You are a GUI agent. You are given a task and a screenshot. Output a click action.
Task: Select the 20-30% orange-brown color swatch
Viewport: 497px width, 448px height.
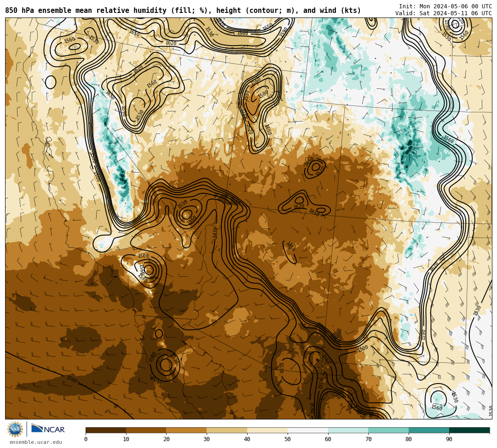point(187,430)
